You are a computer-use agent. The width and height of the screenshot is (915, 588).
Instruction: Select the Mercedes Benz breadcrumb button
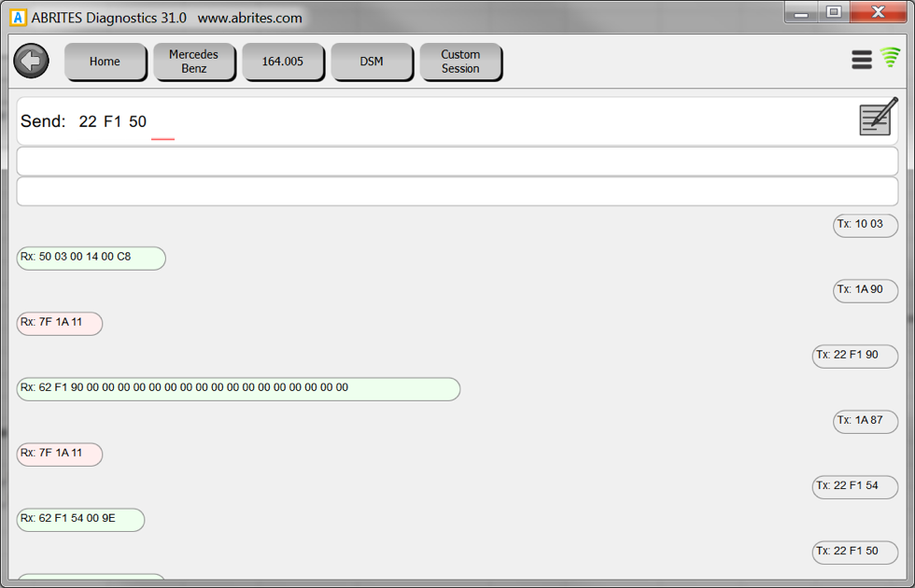[194, 62]
